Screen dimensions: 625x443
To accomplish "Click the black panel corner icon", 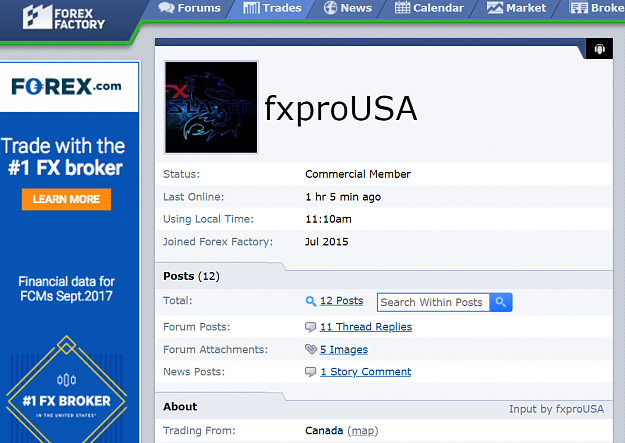I will (599, 49).
